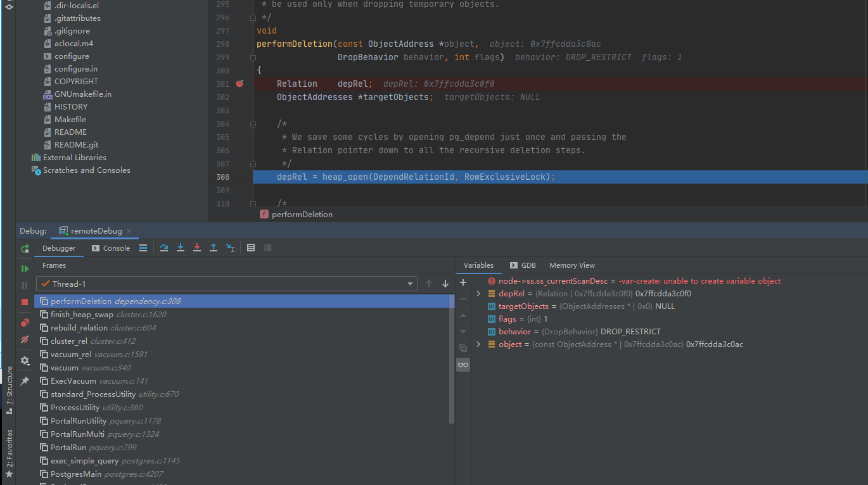Click Show Execution Point icon

click(143, 248)
